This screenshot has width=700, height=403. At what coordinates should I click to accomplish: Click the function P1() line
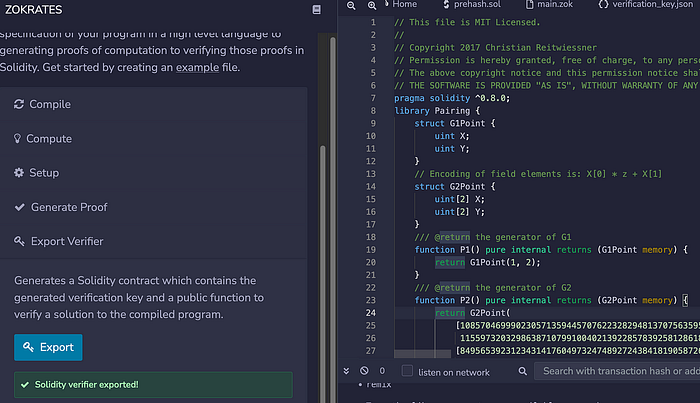pos(551,250)
